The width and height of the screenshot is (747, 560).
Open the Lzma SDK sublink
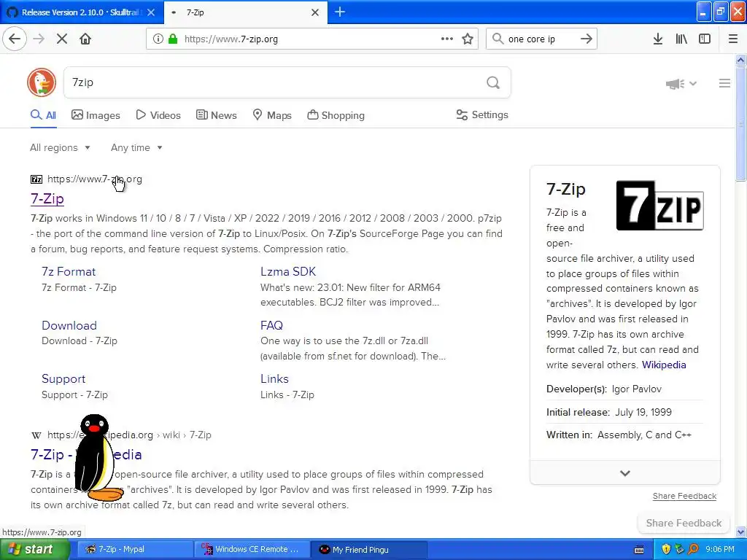[287, 271]
